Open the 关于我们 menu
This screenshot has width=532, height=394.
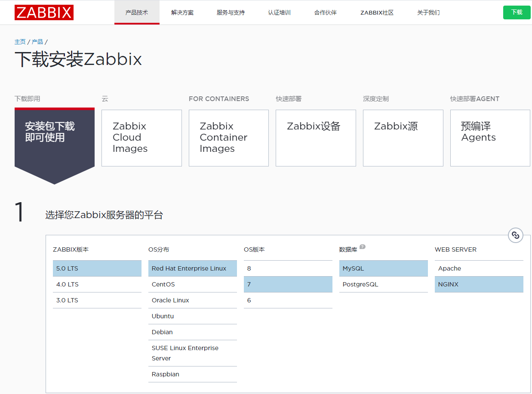pyautogui.click(x=428, y=12)
